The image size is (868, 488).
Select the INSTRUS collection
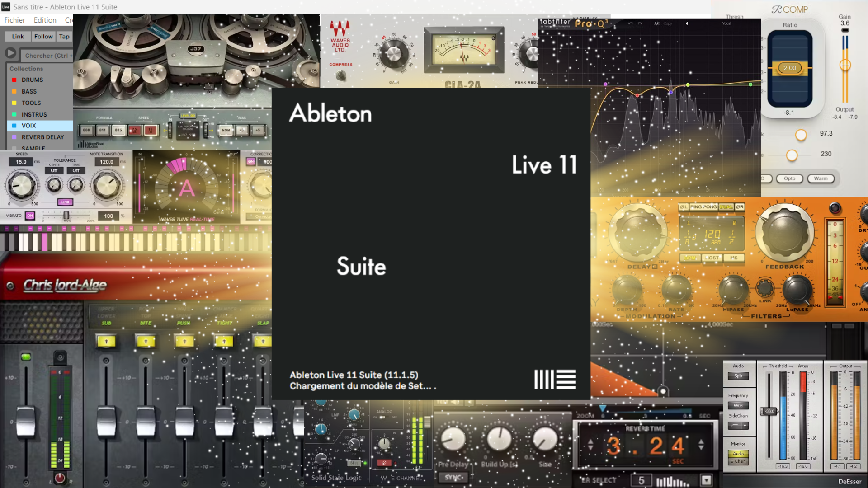[41, 114]
